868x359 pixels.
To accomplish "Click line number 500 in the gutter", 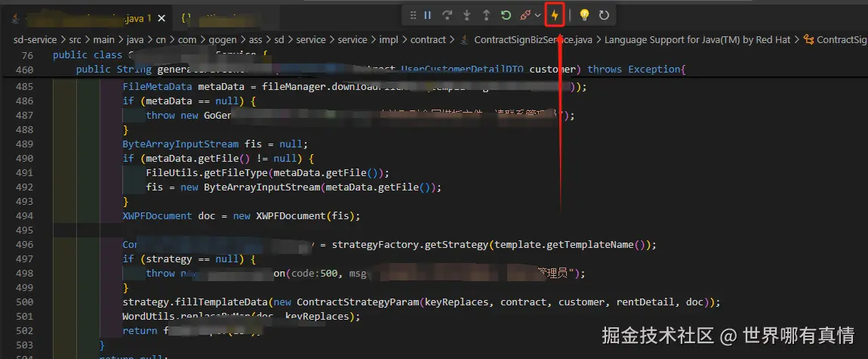I will pyautogui.click(x=25, y=302).
